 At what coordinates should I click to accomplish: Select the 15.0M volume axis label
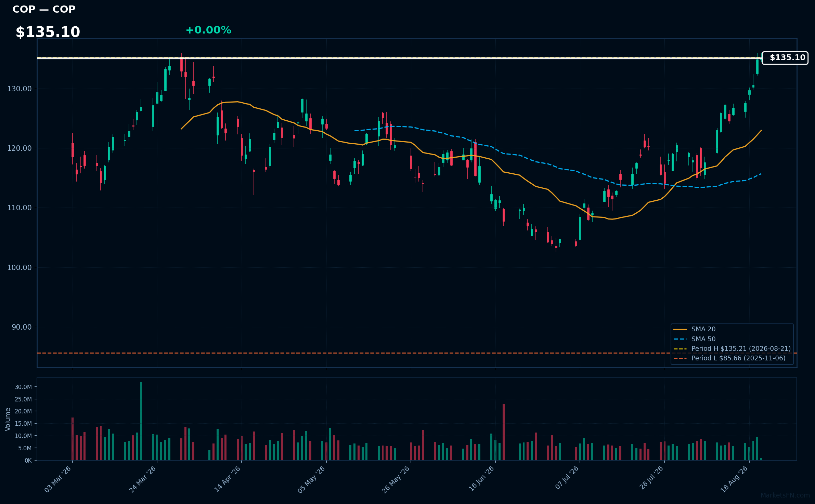(23, 424)
